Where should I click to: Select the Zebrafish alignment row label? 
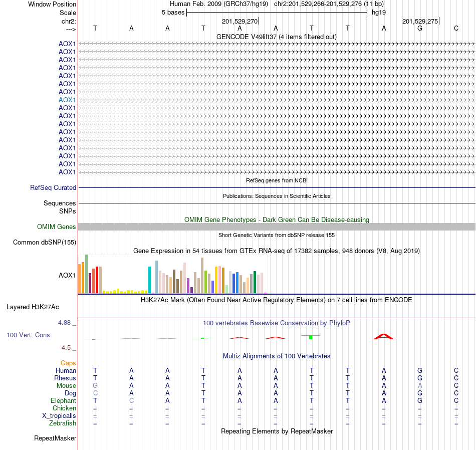pyautogui.click(x=63, y=423)
